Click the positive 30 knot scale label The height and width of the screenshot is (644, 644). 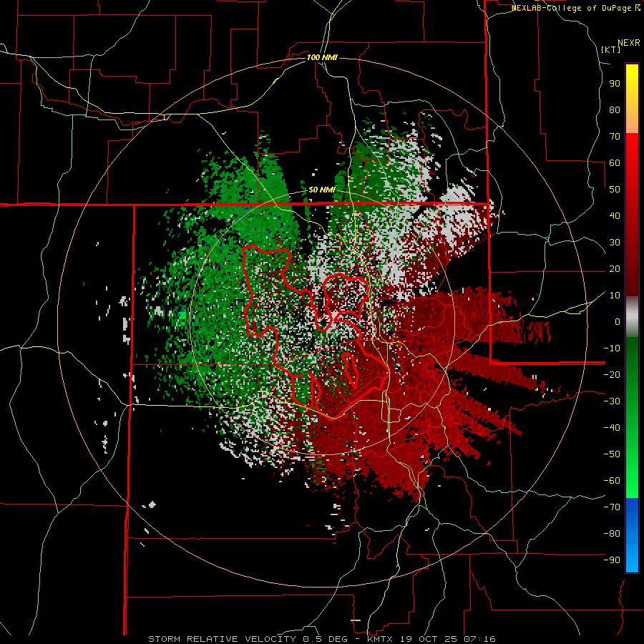pyautogui.click(x=615, y=243)
